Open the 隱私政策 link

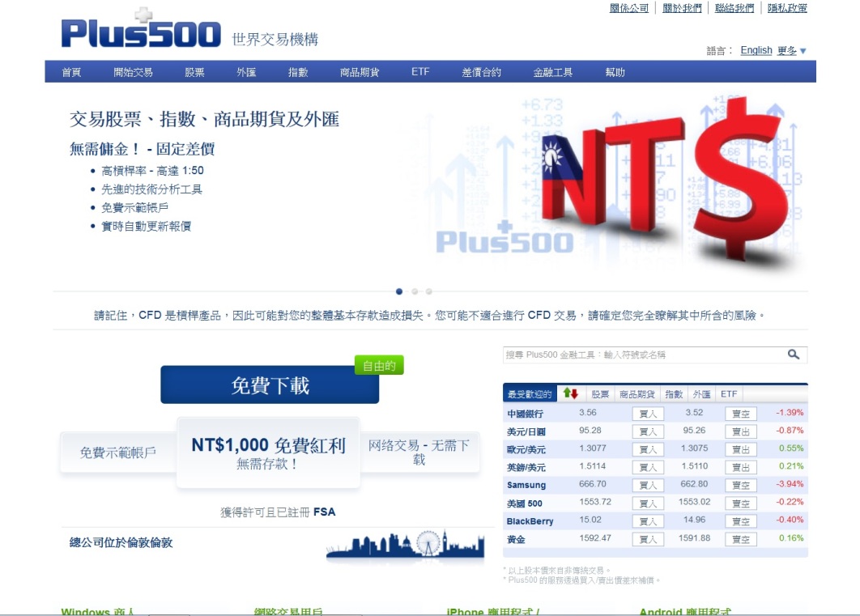pyautogui.click(x=787, y=8)
